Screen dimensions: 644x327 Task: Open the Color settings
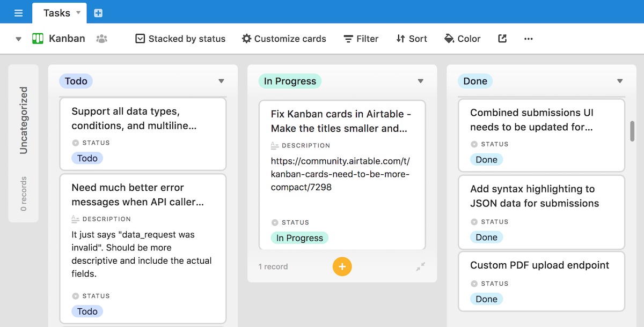click(462, 39)
